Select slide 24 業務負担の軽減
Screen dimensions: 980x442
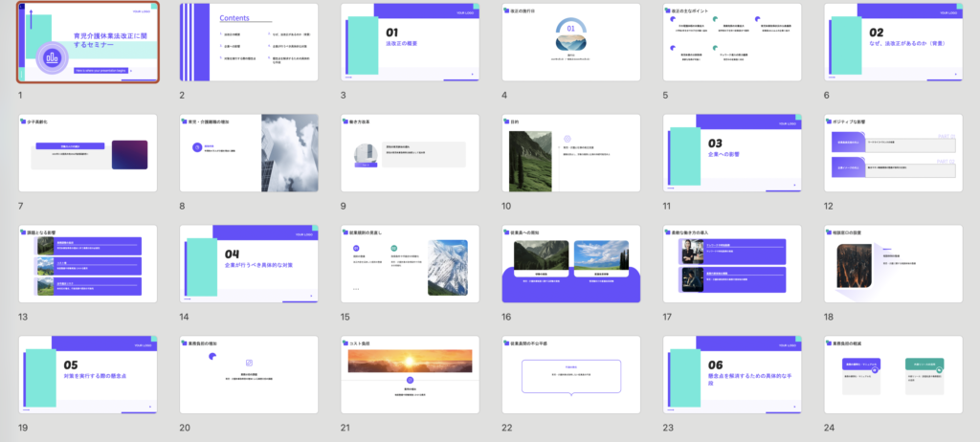click(893, 374)
